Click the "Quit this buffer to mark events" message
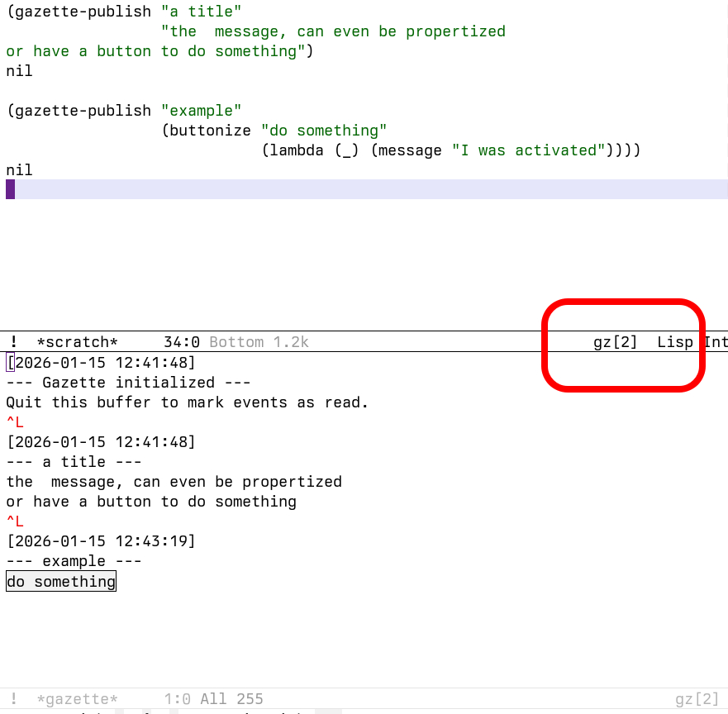 point(186,402)
